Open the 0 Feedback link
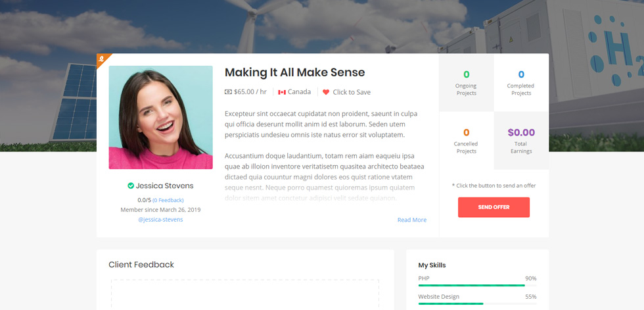Screen dimensions: 644x310 pos(168,200)
